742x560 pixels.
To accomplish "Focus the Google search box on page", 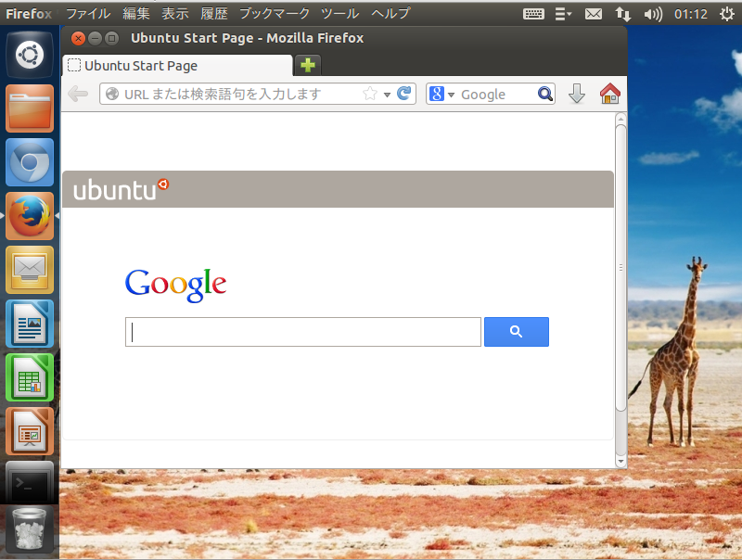I will coord(303,332).
